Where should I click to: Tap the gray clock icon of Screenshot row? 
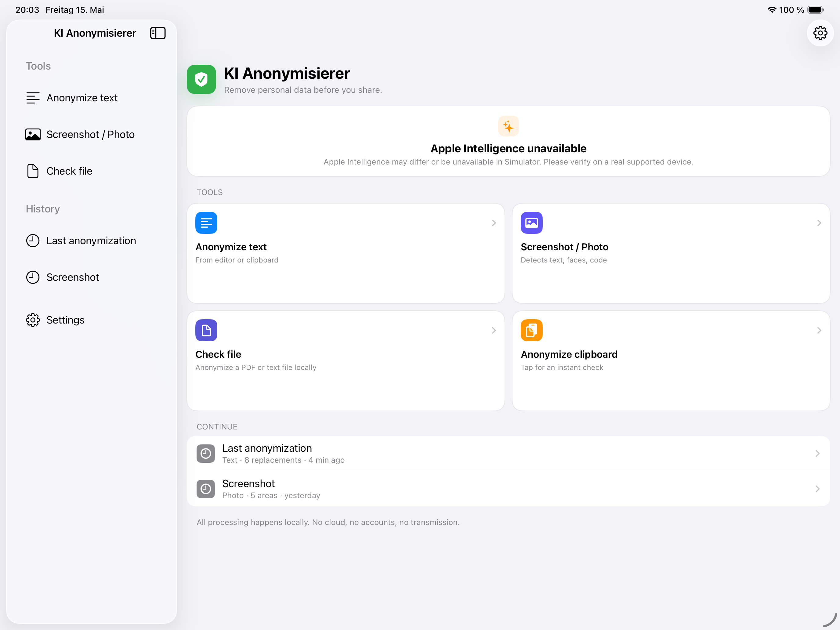(x=206, y=489)
